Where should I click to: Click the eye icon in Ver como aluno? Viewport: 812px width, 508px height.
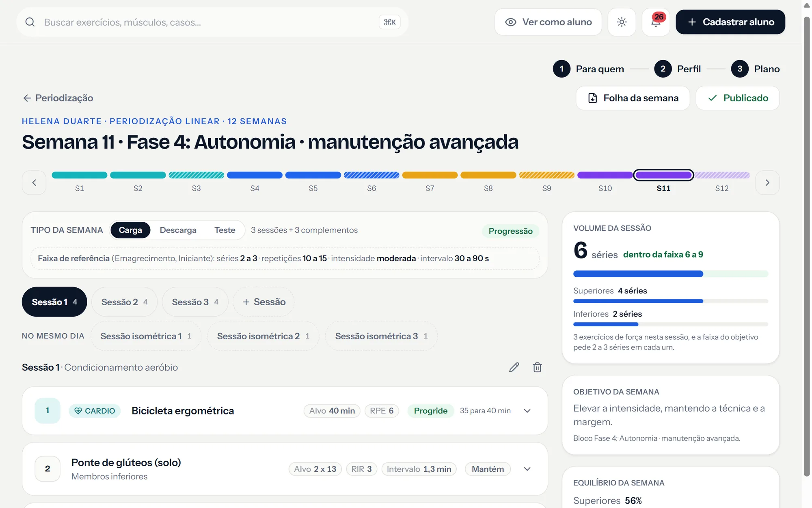(x=510, y=22)
